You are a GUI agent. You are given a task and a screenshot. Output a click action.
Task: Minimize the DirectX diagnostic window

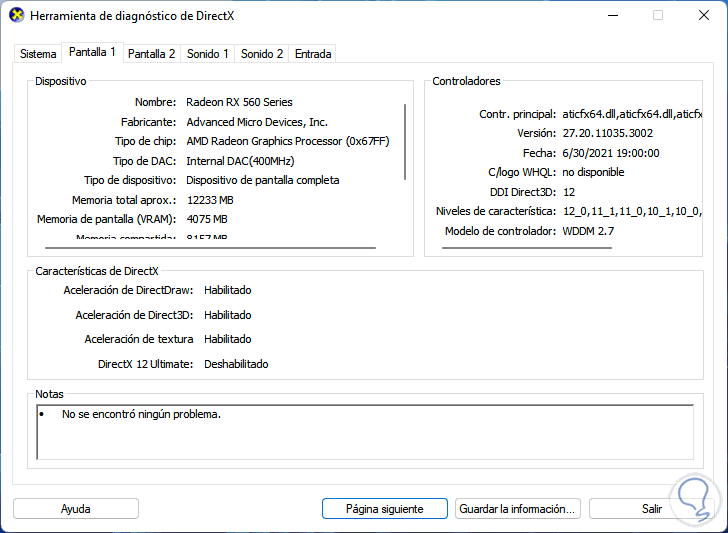coord(613,15)
